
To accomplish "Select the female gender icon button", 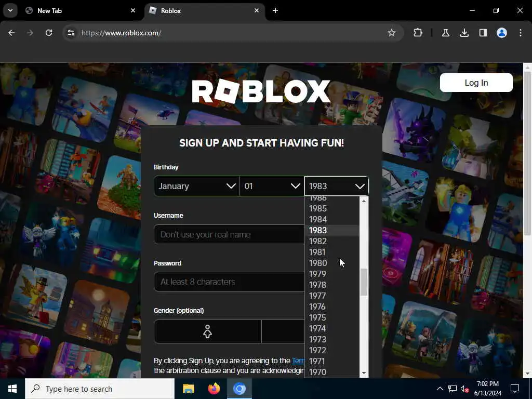I will [x=208, y=331].
